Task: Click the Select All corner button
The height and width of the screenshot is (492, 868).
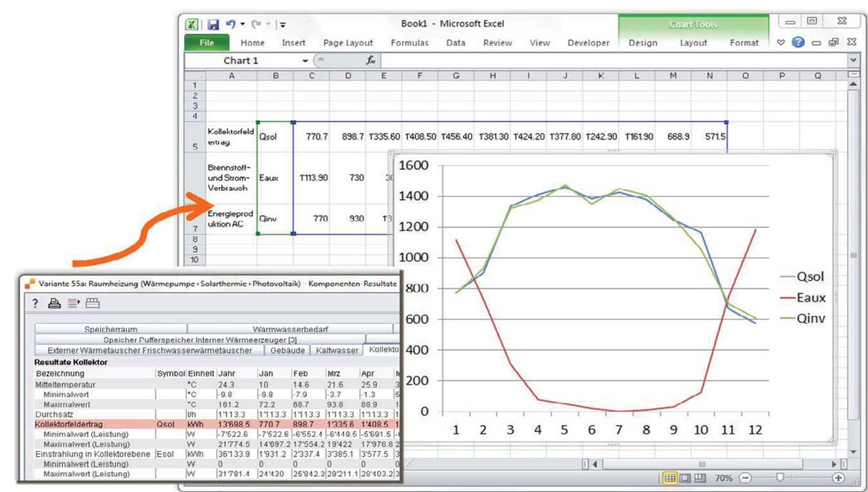Action: point(195,76)
